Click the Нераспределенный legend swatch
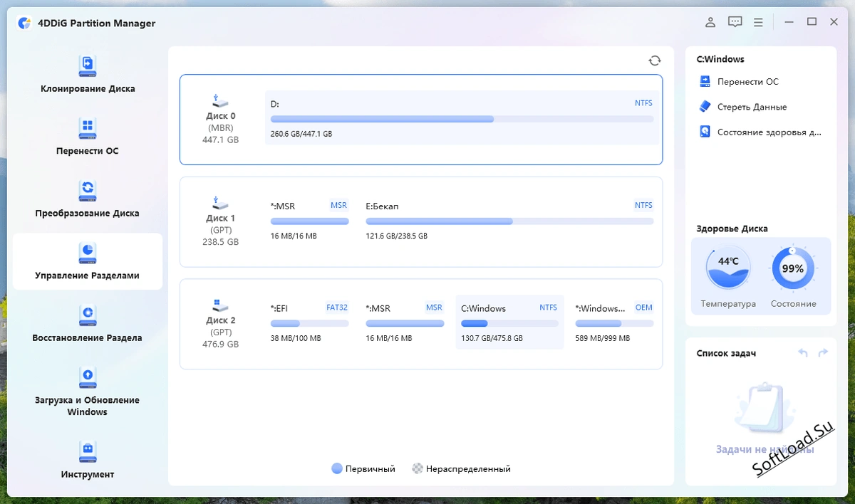 click(418, 469)
